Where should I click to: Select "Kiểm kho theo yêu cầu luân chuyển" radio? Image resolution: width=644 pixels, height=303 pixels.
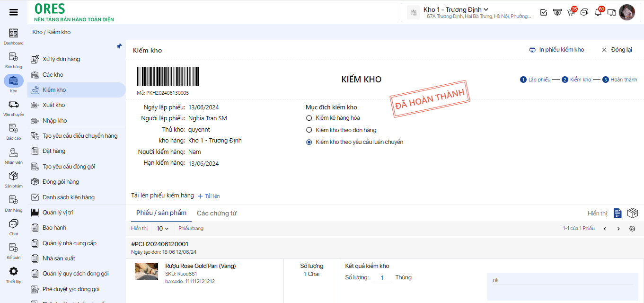pyautogui.click(x=309, y=142)
